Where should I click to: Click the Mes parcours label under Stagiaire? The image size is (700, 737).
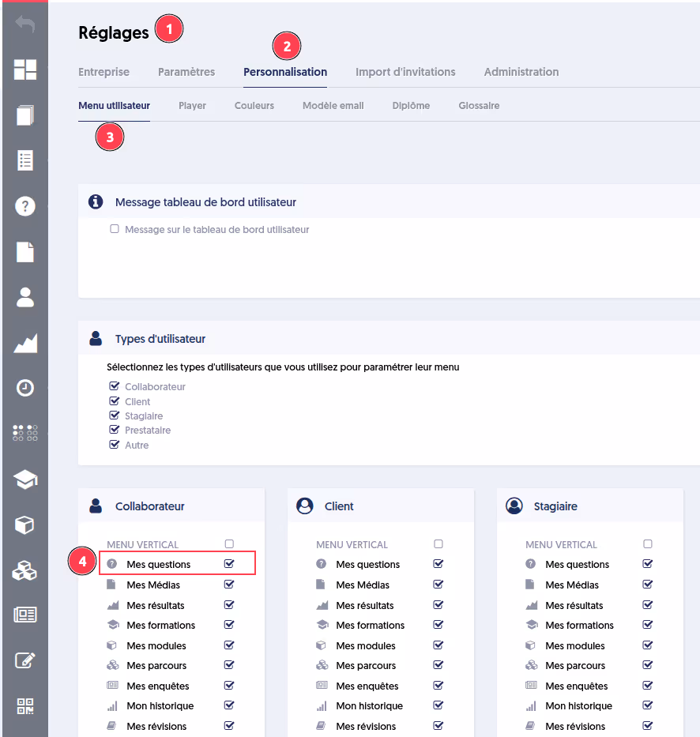(x=575, y=666)
